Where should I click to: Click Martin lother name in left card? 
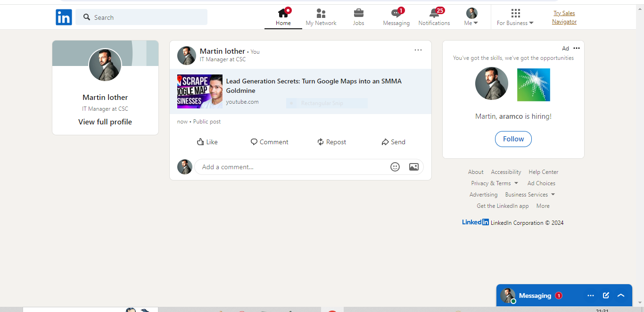[105, 97]
